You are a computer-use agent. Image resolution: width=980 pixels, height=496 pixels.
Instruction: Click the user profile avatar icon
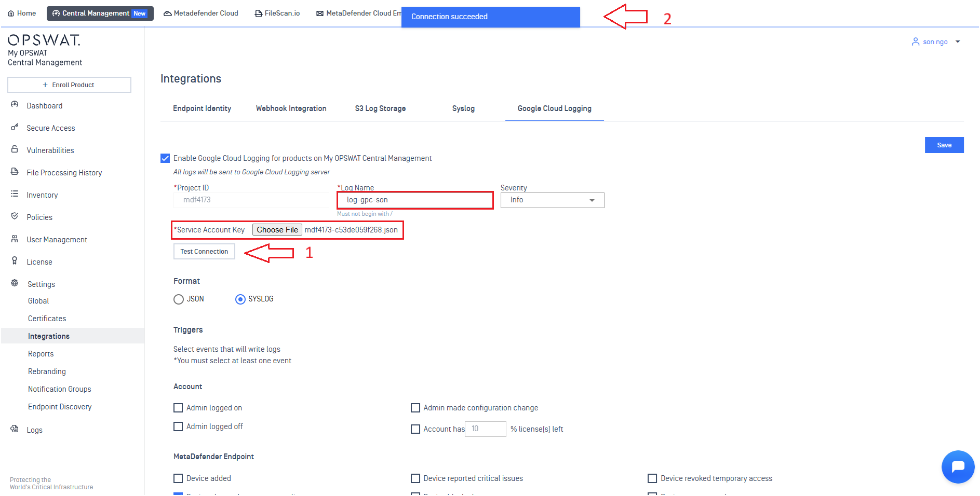[x=915, y=42]
